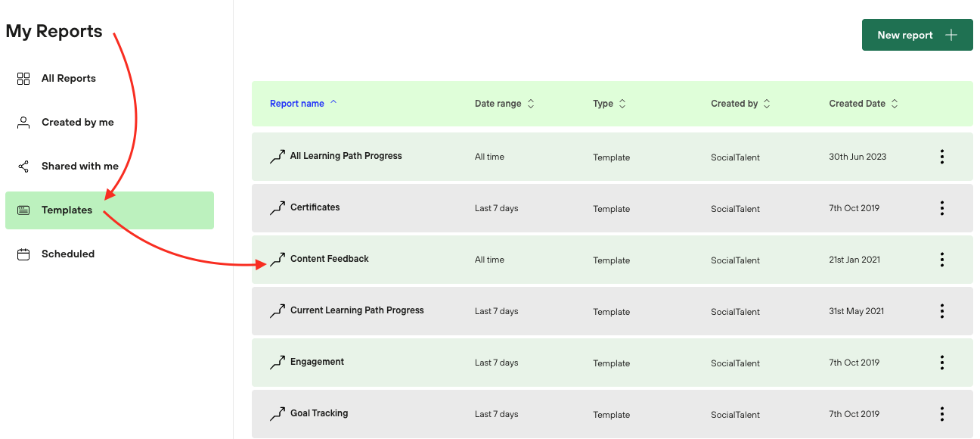This screenshot has width=980, height=439.
Task: Open three-dot menu for Certificates report
Action: [941, 208]
